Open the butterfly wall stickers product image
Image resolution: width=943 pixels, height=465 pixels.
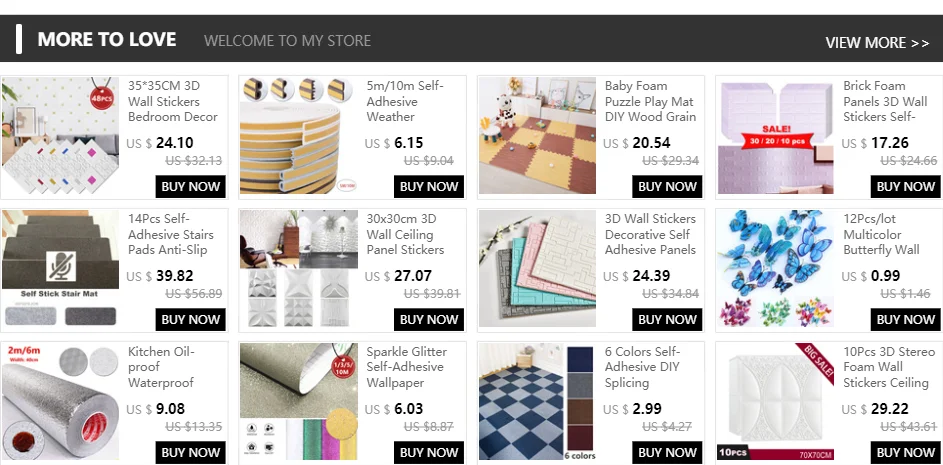click(775, 268)
